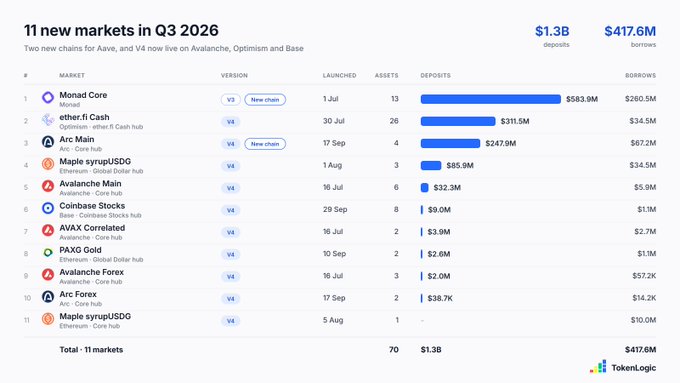Click the TokenLogic brand name
Screen dimensions: 680x383
click(634, 368)
